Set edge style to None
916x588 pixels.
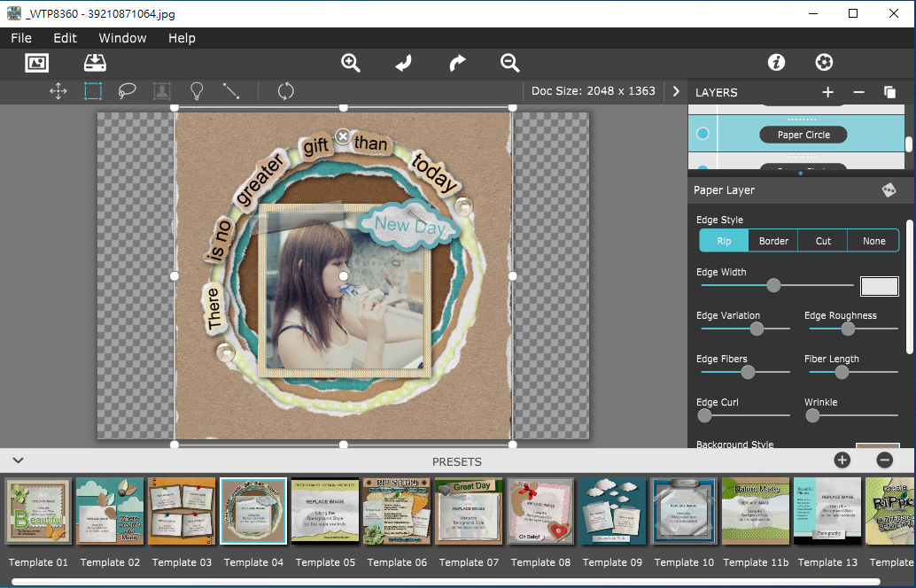pos(873,241)
